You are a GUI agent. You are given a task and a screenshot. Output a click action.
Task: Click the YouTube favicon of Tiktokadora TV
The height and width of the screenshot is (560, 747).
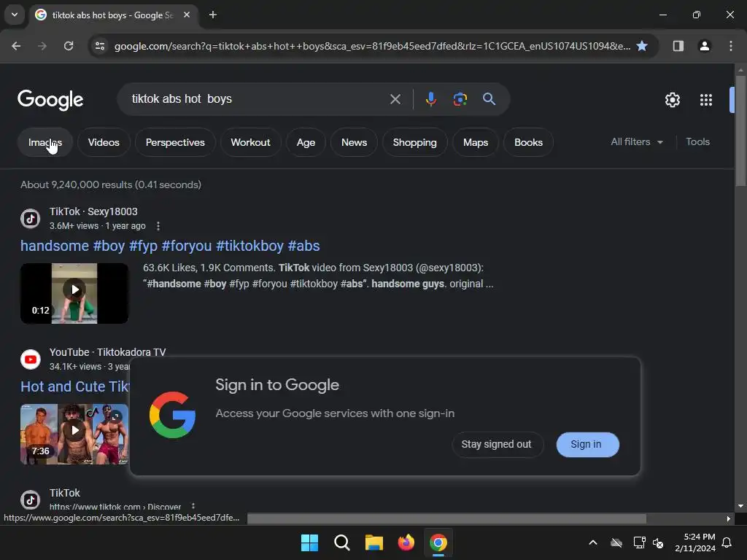(31, 359)
